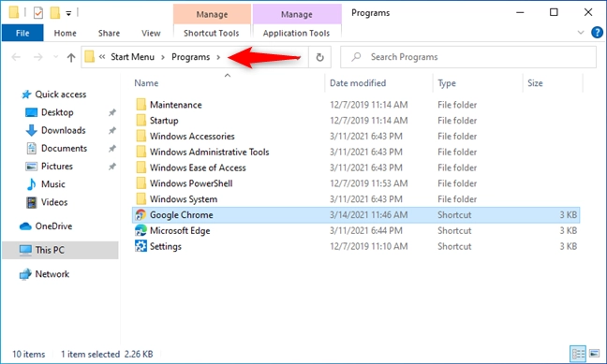The height and width of the screenshot is (364, 607).
Task: Expand the chevron after Programs breadcrumb
Action: coord(218,57)
